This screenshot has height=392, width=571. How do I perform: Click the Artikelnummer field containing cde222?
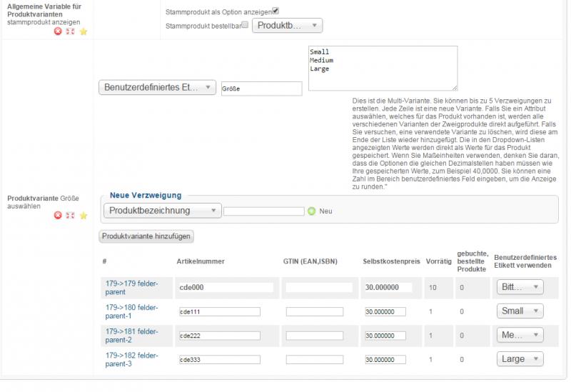[x=218, y=336]
